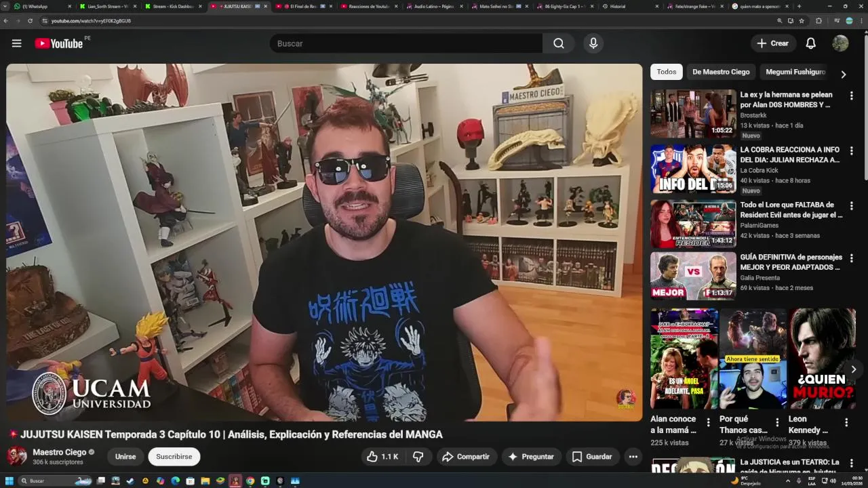
Task: Reload the page in browser toolbar
Action: [x=30, y=21]
